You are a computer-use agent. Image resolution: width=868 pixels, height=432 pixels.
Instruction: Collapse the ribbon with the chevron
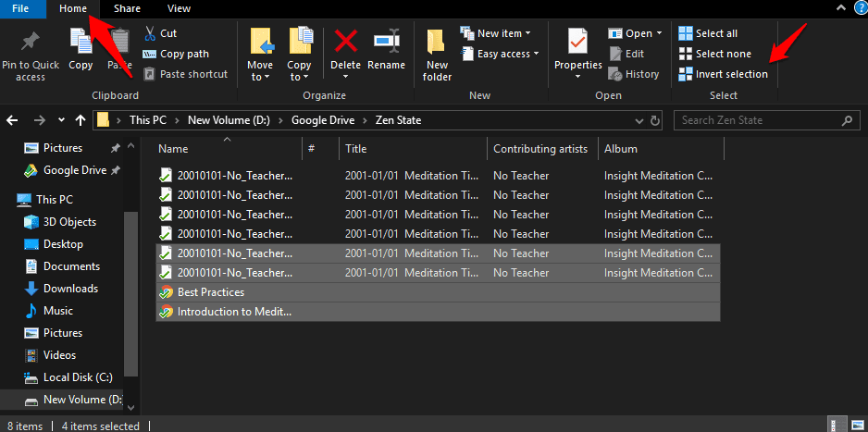pyautogui.click(x=840, y=7)
